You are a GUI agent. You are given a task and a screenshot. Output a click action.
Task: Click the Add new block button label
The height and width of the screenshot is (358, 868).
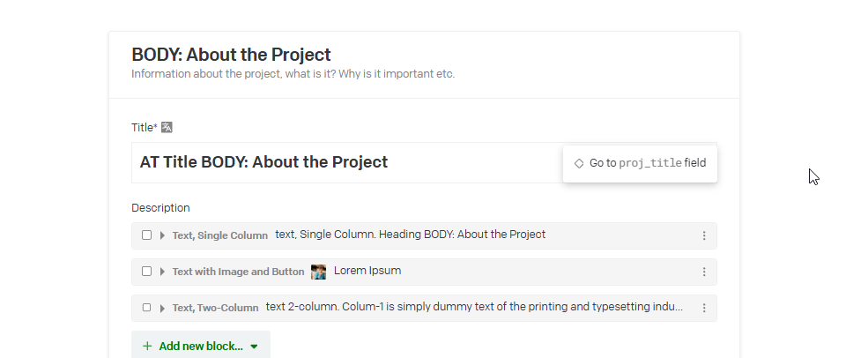point(201,347)
